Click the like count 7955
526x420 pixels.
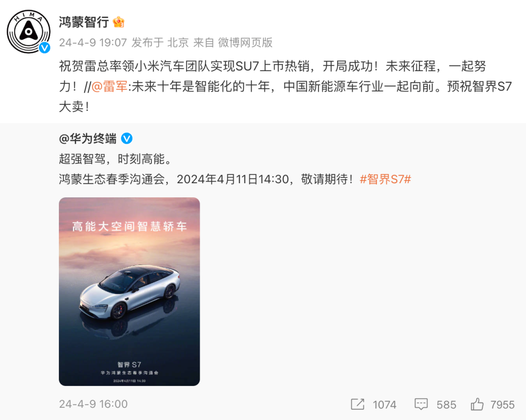tap(502, 404)
